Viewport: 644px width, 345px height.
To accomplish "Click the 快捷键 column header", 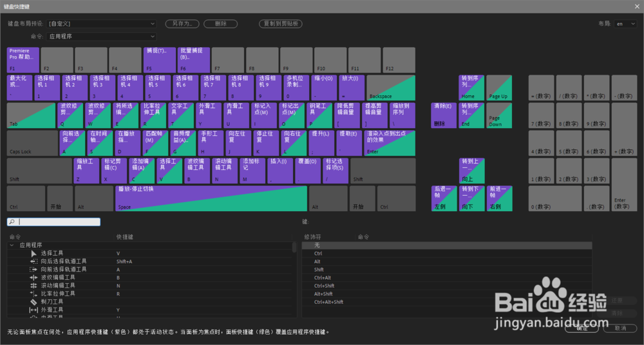I will coord(124,237).
